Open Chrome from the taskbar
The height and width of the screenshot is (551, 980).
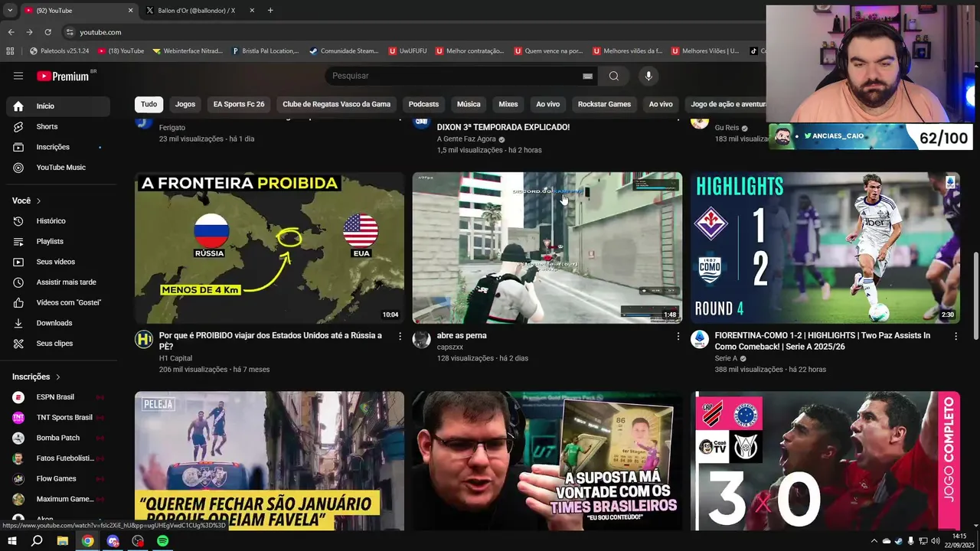[88, 541]
